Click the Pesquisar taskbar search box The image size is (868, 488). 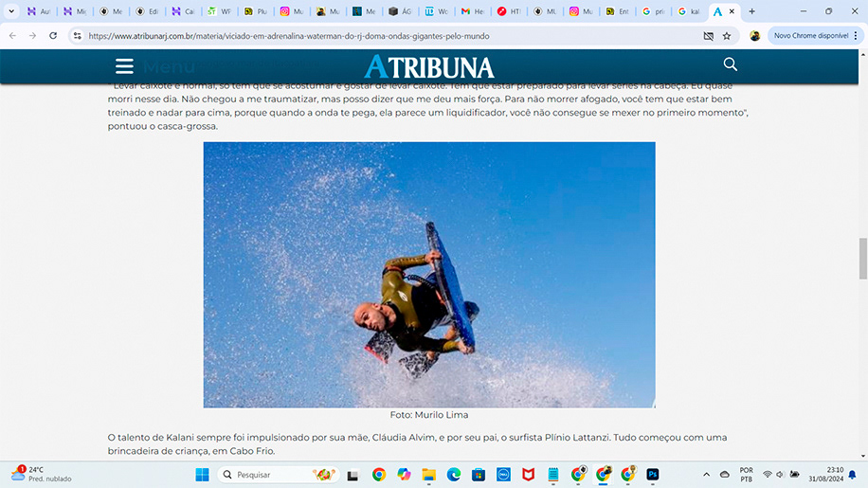(x=280, y=475)
